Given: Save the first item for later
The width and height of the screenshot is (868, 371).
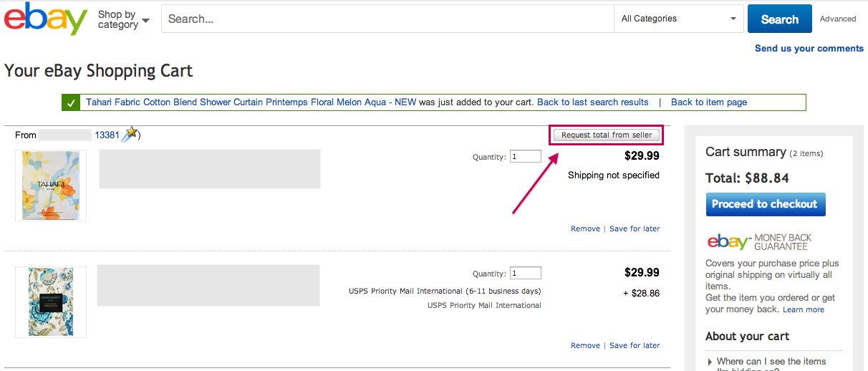Looking at the screenshot, I should coord(634,228).
